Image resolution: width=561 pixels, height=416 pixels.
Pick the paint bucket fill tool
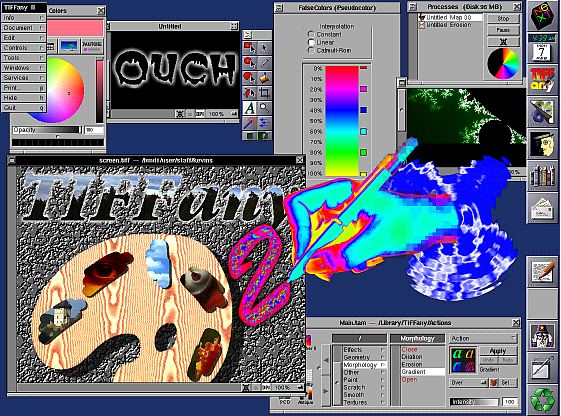click(264, 78)
